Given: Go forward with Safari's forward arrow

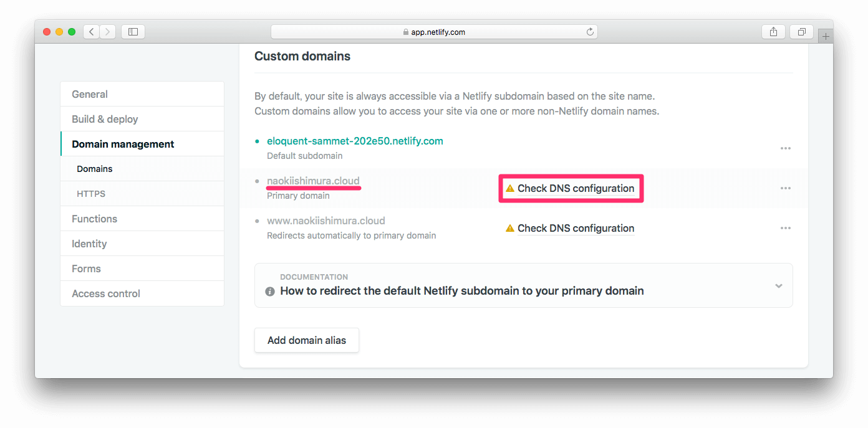Looking at the screenshot, I should click(x=108, y=32).
